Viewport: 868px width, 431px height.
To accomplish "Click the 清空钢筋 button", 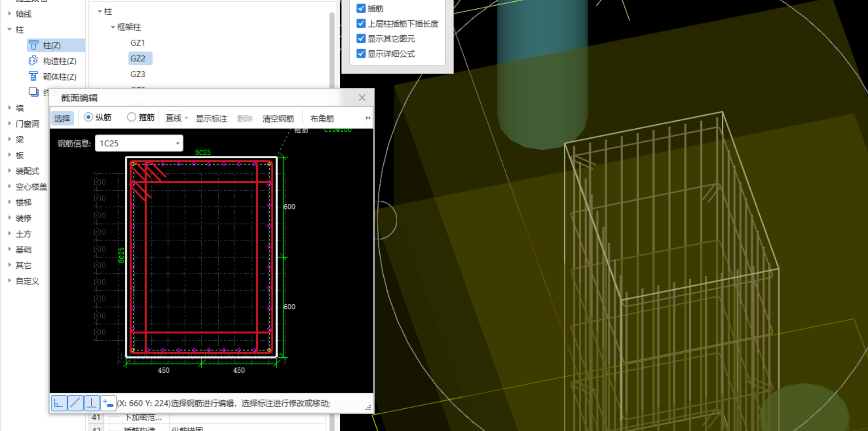I will tap(278, 118).
